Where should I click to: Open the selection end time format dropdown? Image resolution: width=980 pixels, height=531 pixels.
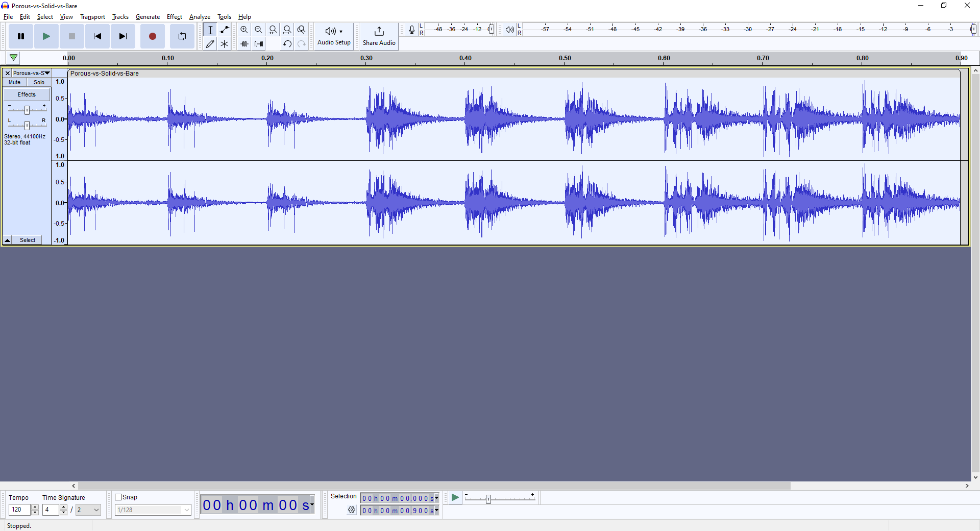point(436,510)
